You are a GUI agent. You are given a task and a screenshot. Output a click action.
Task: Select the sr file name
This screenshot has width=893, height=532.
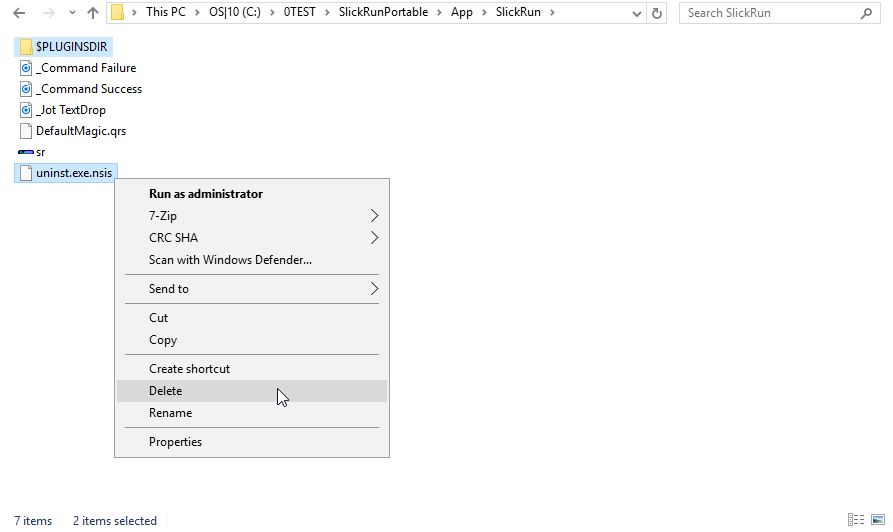[x=40, y=152]
